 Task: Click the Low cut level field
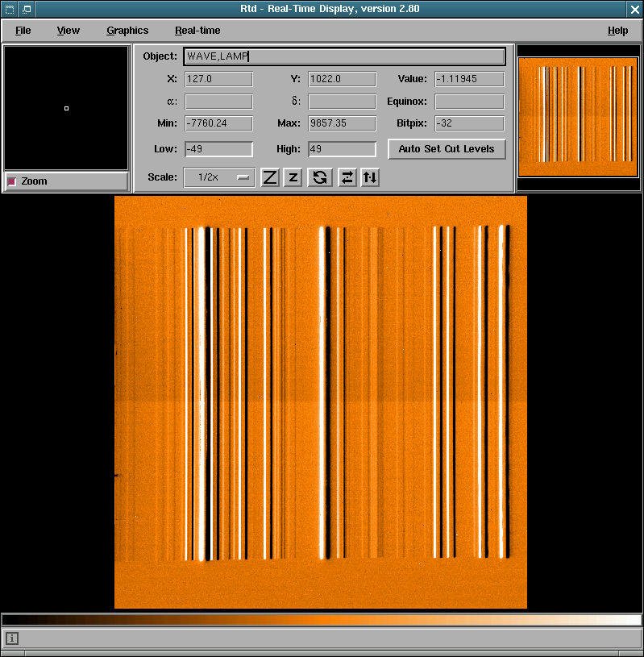(218, 149)
